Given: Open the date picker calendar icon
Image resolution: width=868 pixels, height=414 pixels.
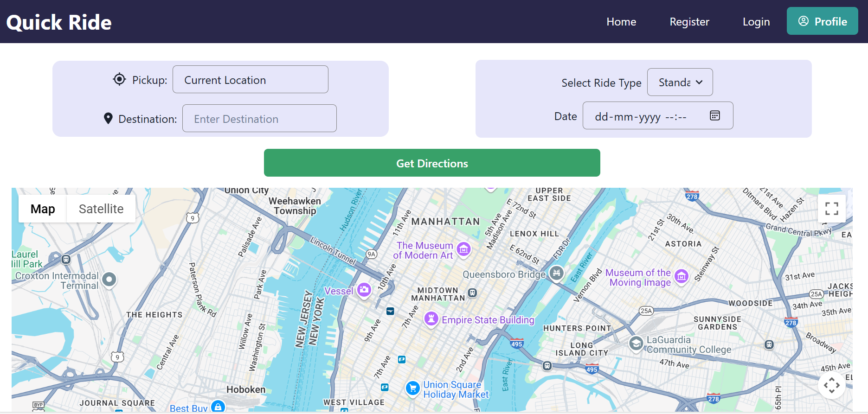Looking at the screenshot, I should click(x=715, y=115).
